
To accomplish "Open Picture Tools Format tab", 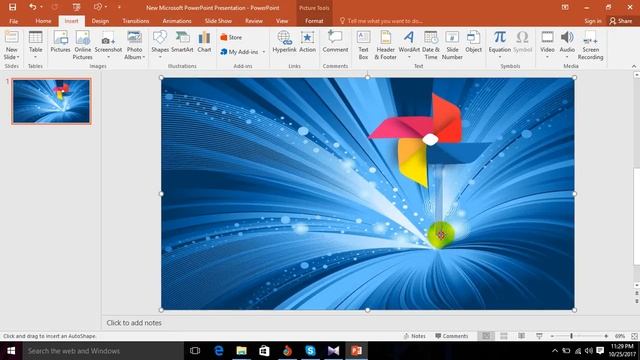I will [314, 21].
